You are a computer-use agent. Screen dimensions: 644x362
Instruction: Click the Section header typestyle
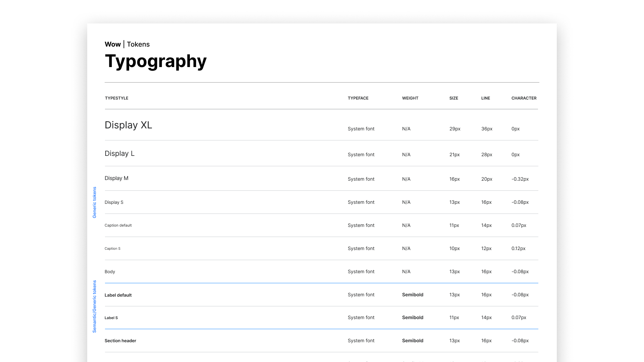click(x=120, y=341)
